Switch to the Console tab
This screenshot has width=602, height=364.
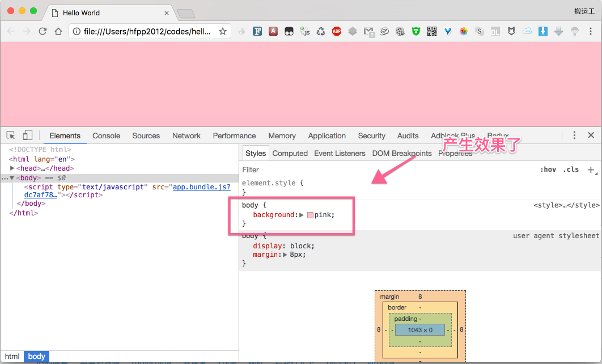pyautogui.click(x=106, y=136)
